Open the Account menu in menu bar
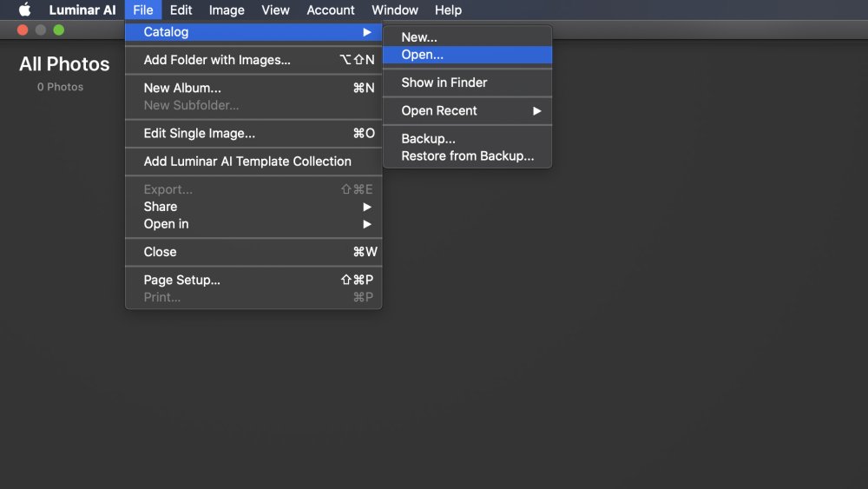The image size is (868, 489). tap(331, 10)
